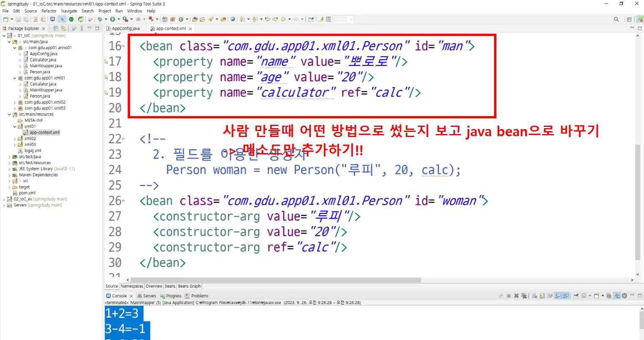Click the Quick Access box in toolbar
The width and height of the screenshot is (644, 340).
point(342,19)
